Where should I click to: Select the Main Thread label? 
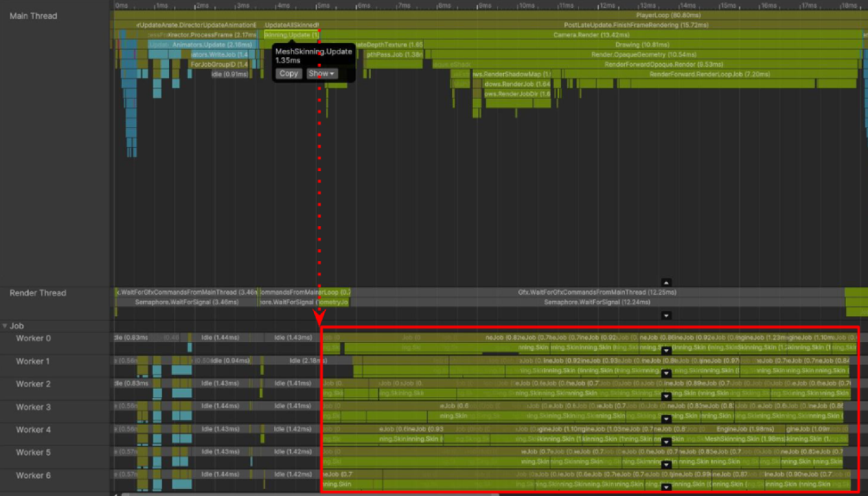[33, 16]
